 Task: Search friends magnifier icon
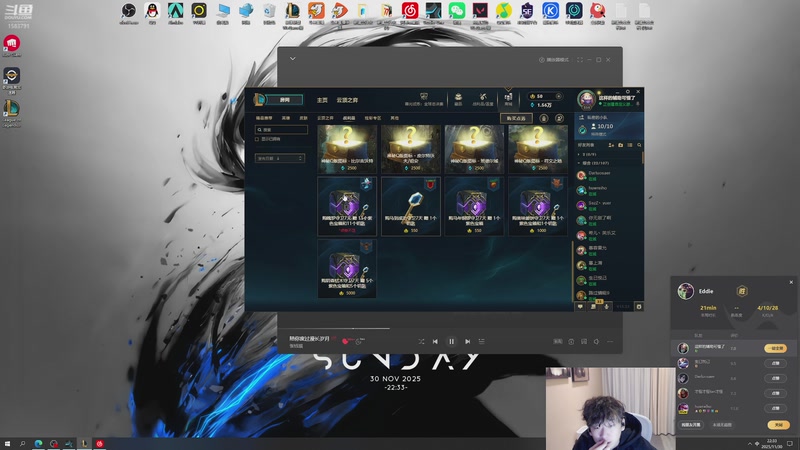click(x=639, y=145)
